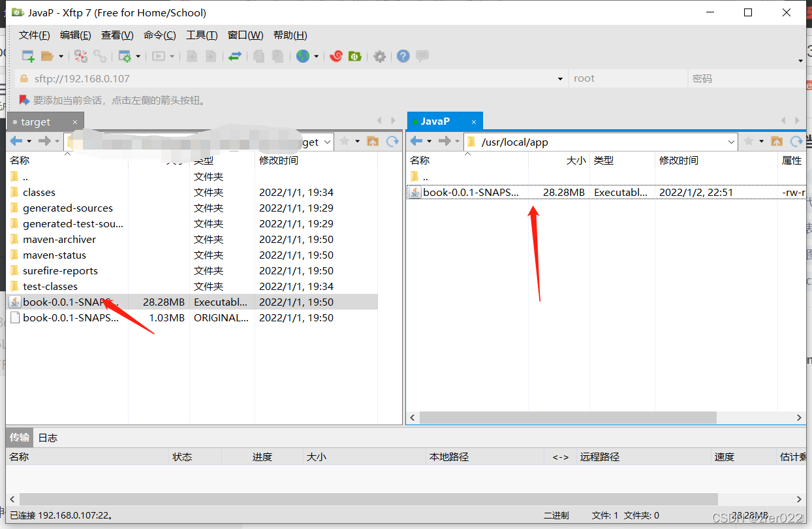Click the Reconnect icon in toolbar
The height and width of the screenshot is (529, 812).
80,56
